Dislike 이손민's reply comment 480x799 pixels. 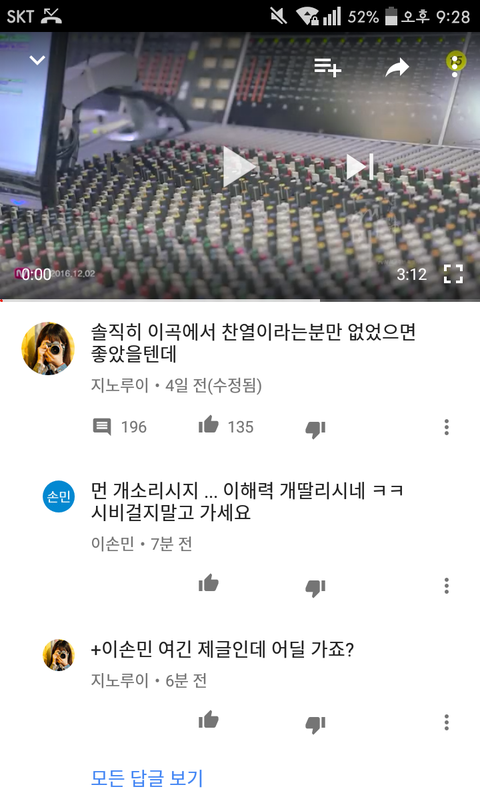point(315,588)
